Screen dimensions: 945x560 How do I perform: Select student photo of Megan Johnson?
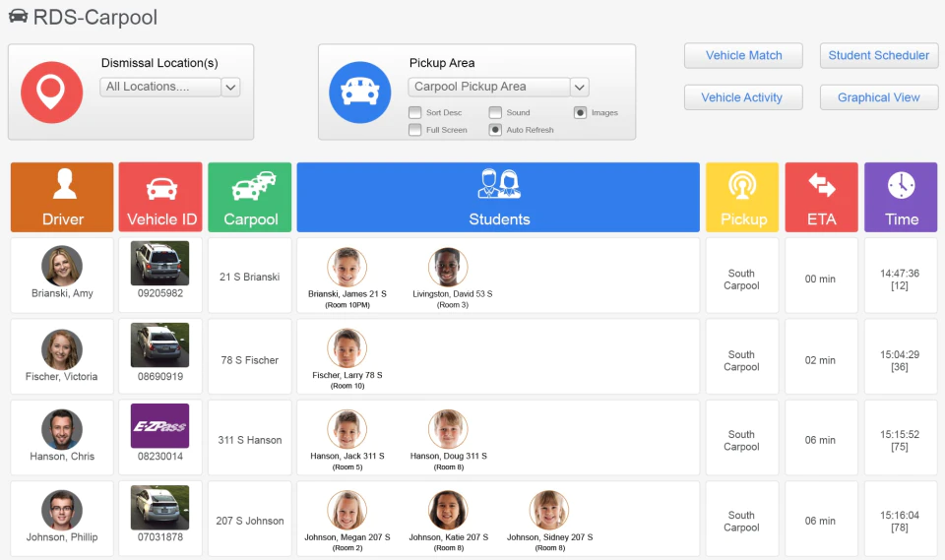click(347, 510)
